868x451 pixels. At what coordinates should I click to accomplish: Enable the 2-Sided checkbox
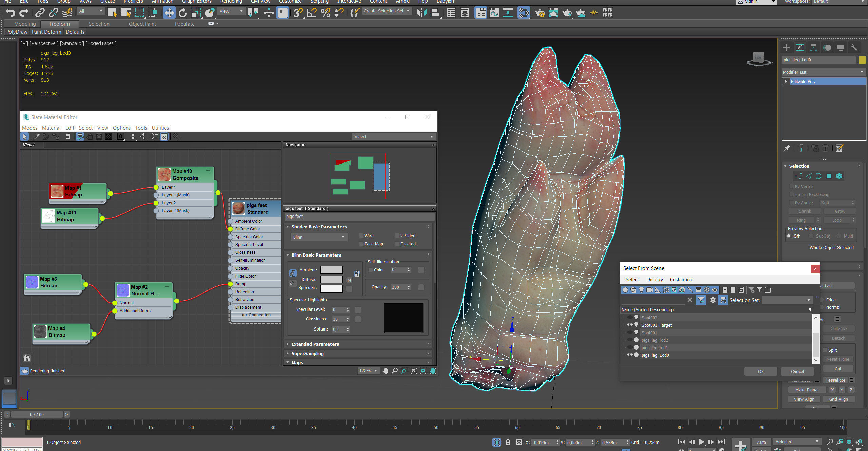click(397, 236)
